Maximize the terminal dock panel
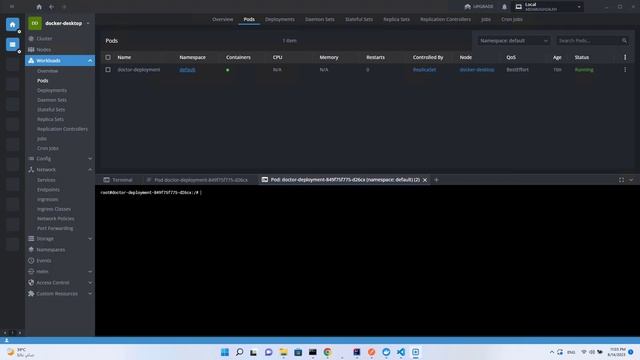640x360 pixels. click(x=621, y=180)
